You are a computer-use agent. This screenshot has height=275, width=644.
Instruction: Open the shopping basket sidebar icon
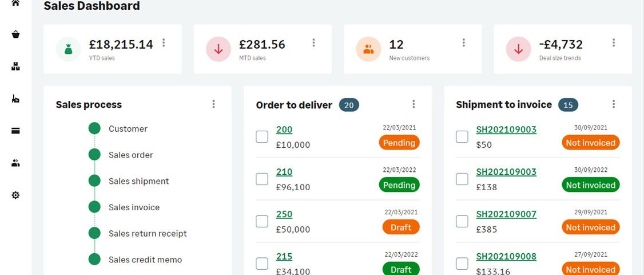click(x=15, y=34)
